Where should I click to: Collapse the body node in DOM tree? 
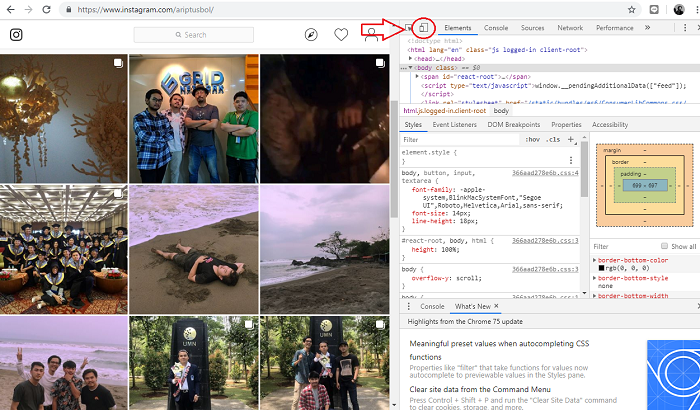click(x=411, y=67)
